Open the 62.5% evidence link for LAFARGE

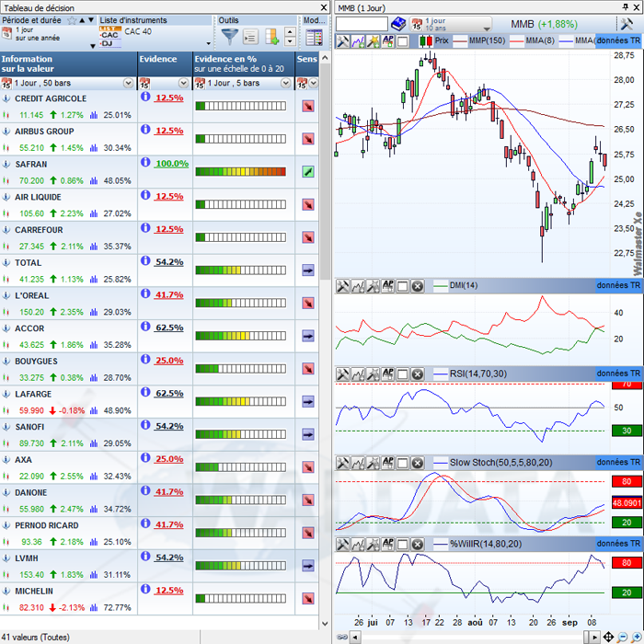tap(169, 394)
